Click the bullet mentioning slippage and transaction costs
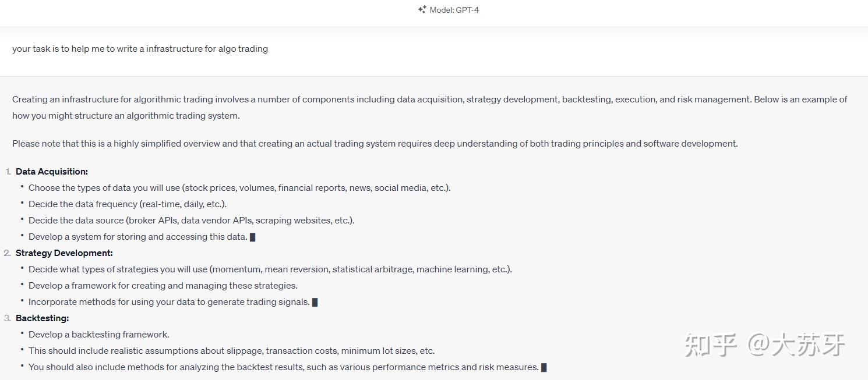The height and width of the screenshot is (380, 868). coord(232,351)
